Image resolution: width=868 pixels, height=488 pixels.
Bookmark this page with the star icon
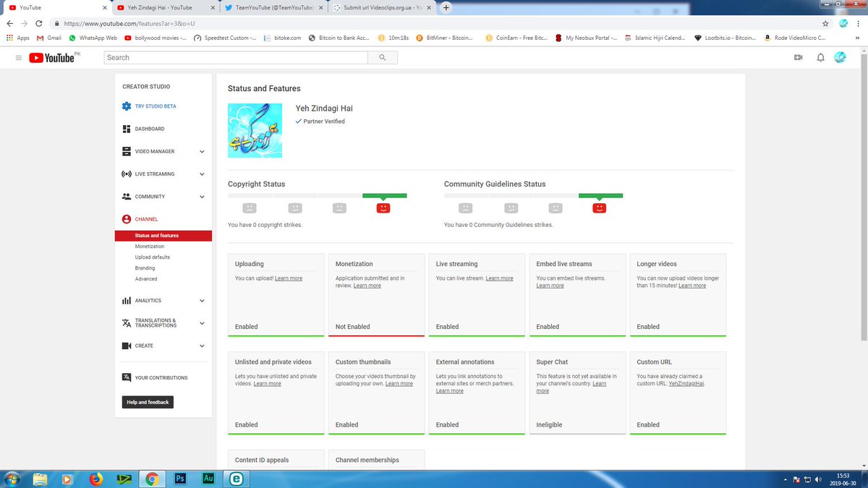pyautogui.click(x=825, y=23)
